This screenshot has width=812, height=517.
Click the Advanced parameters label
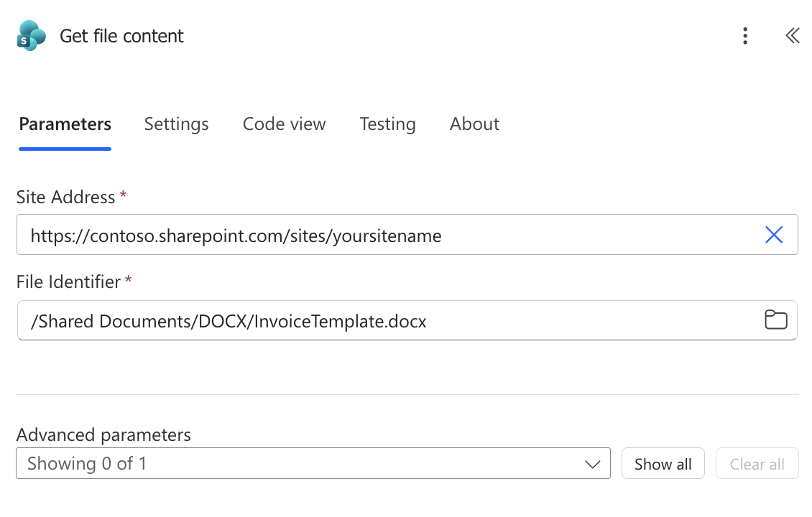coord(103,434)
